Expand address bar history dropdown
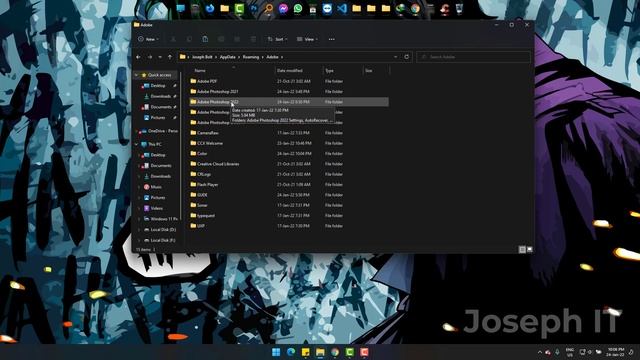Screen dimensions: 640x360 click(x=396, y=57)
